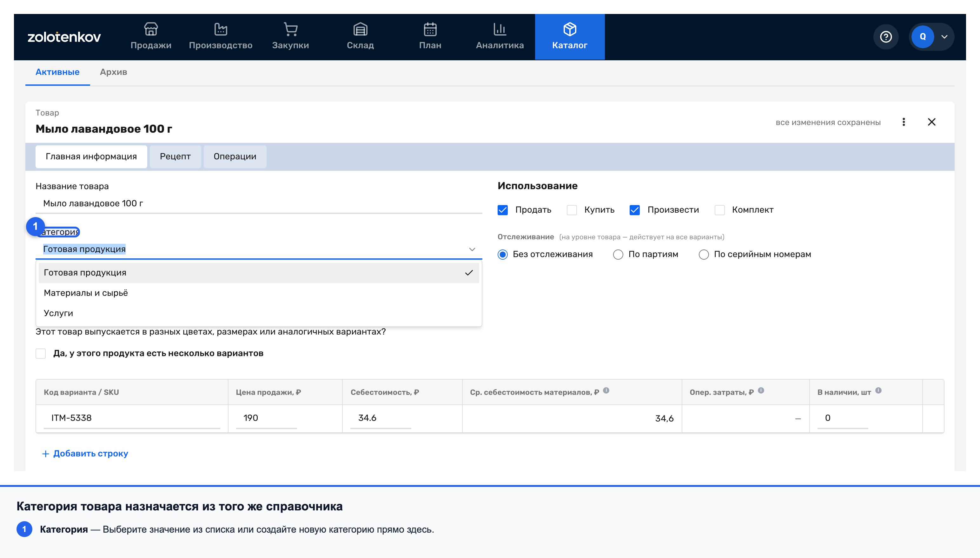Switch to the Рецепт tab
The height and width of the screenshot is (558, 980).
click(175, 156)
